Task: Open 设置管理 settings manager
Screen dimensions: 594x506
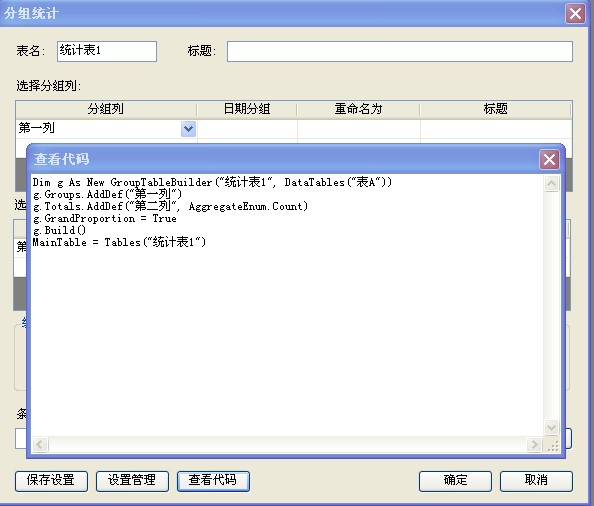Action: click(x=132, y=481)
